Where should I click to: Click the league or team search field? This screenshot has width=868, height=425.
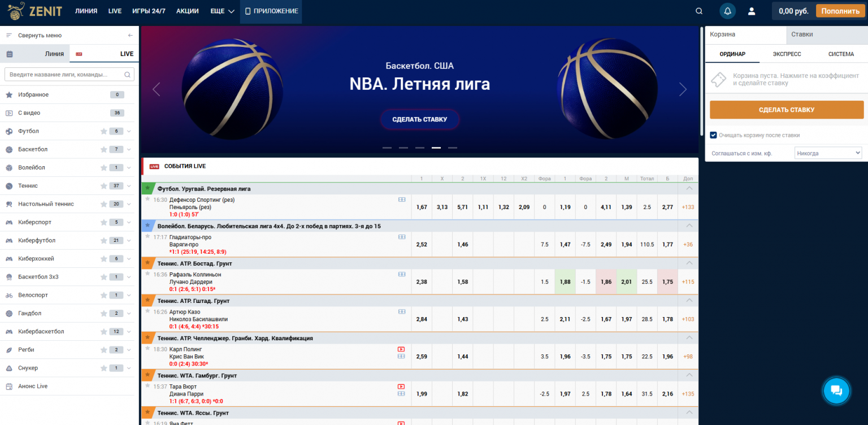pos(66,75)
